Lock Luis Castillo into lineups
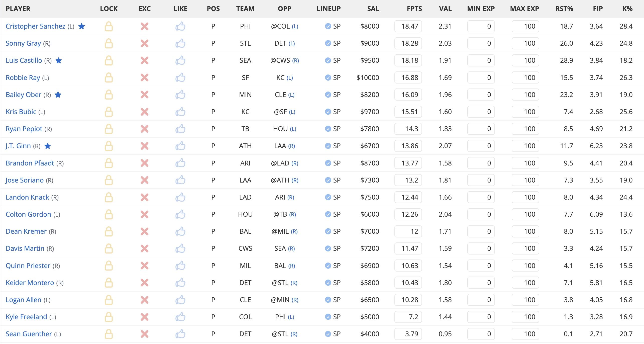The image size is (644, 344). tap(109, 60)
